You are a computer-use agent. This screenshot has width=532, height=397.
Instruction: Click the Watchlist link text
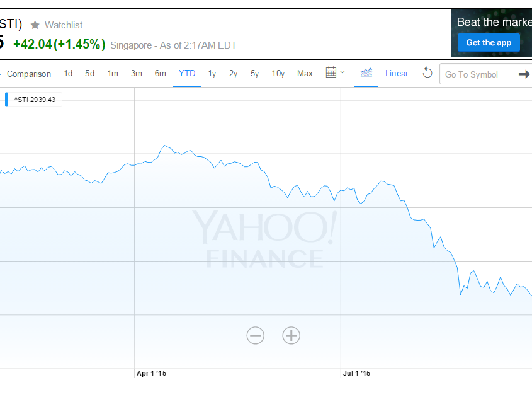tap(64, 25)
